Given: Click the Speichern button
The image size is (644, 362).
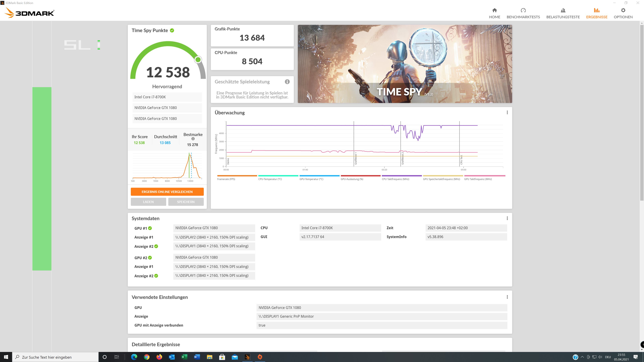Looking at the screenshot, I should (x=186, y=202).
